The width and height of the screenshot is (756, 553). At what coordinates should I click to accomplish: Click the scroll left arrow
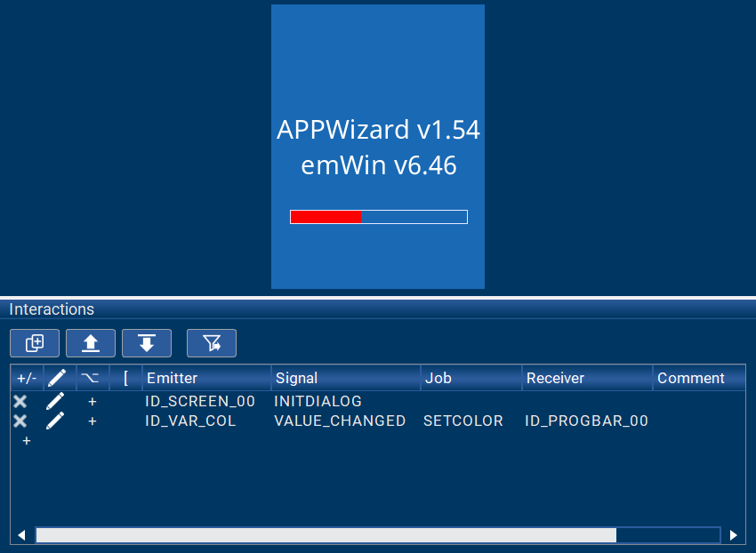(21, 535)
